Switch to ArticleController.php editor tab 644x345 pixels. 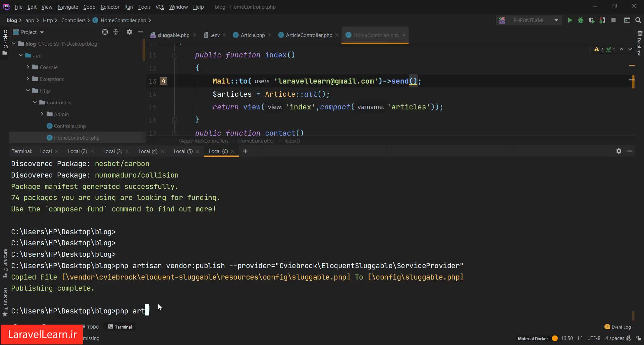pyautogui.click(x=309, y=35)
